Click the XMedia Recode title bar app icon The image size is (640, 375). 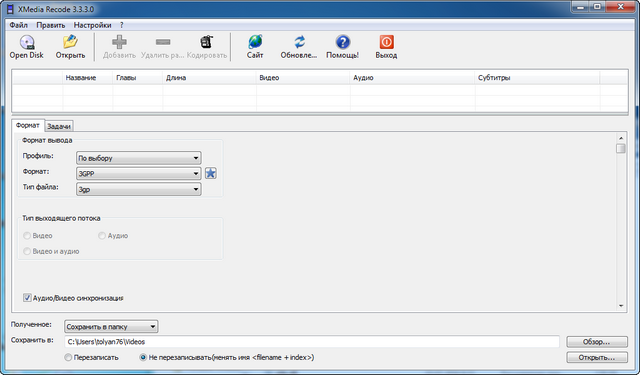(x=10, y=9)
